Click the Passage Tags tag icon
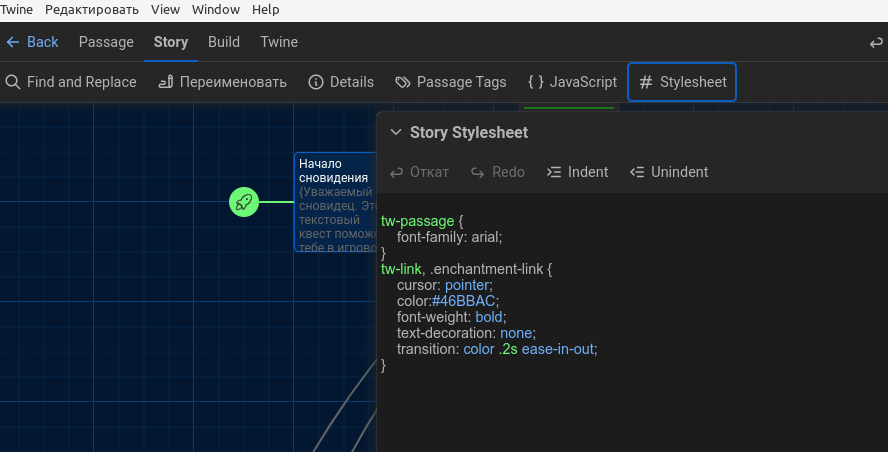 click(403, 82)
